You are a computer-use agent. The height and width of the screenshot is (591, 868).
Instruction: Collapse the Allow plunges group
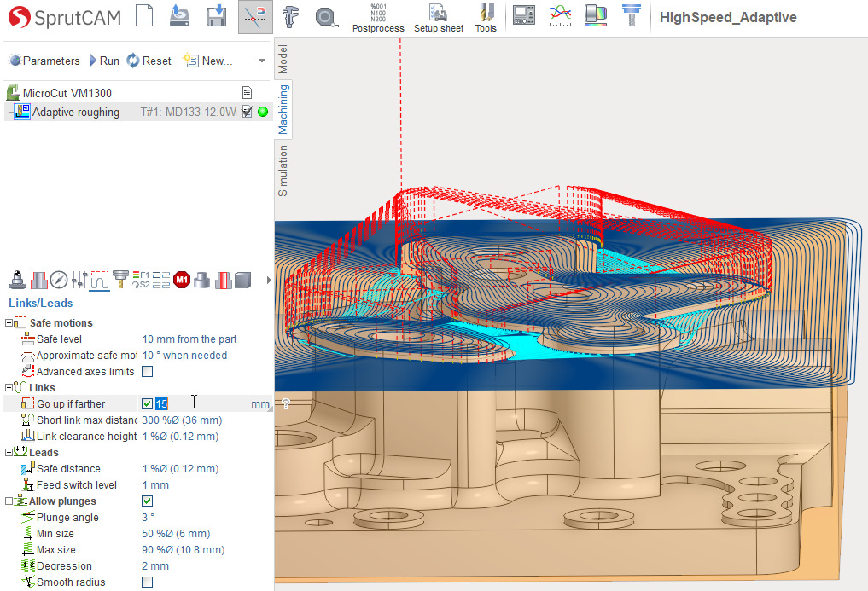tap(9, 501)
